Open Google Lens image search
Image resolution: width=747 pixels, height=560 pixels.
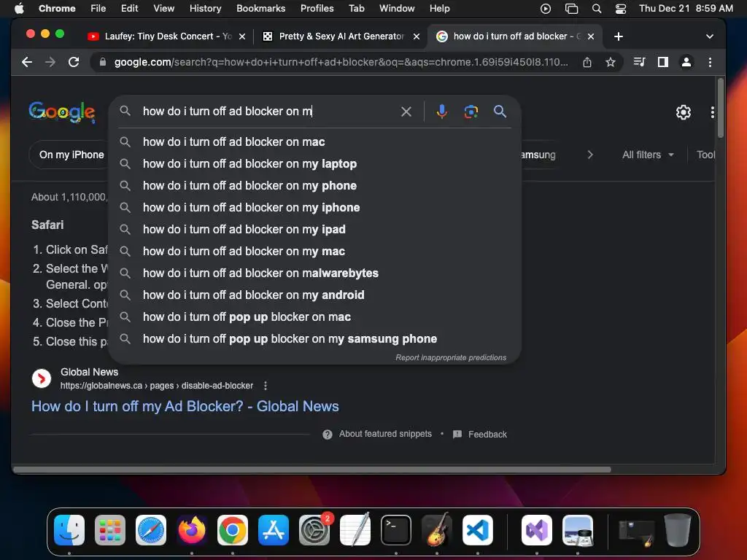[471, 112]
